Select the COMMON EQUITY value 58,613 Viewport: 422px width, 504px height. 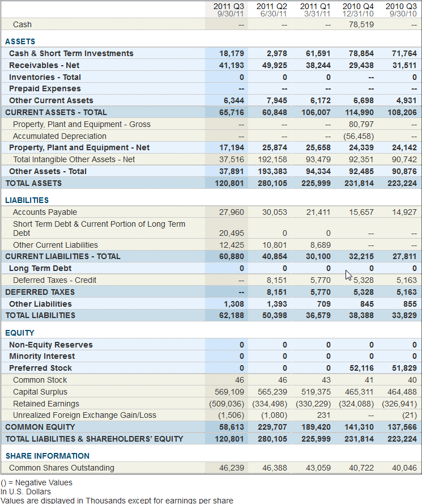pyautogui.click(x=232, y=427)
